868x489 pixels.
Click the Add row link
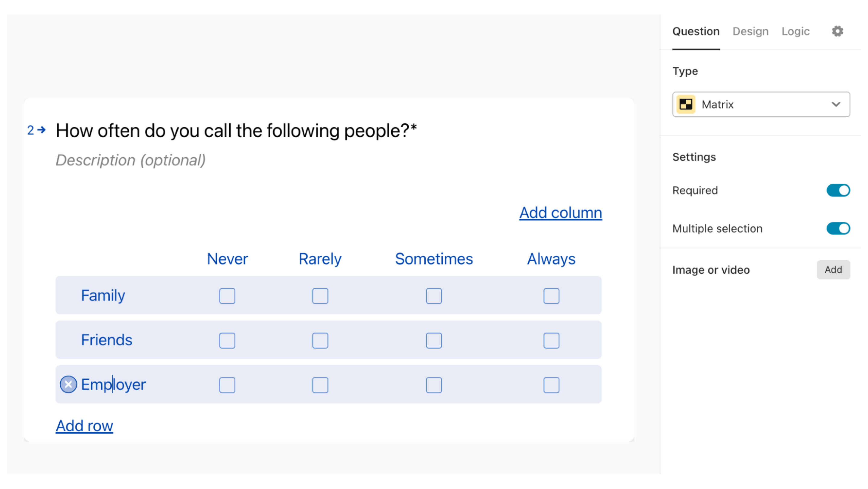click(x=84, y=426)
